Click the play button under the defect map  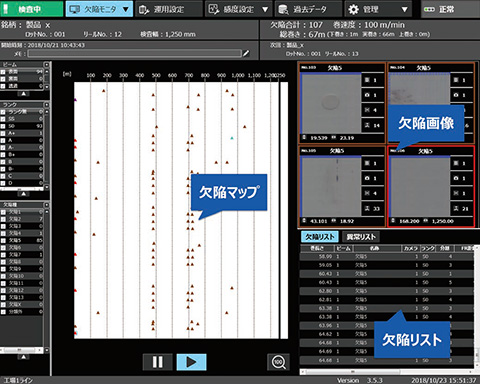point(191,362)
